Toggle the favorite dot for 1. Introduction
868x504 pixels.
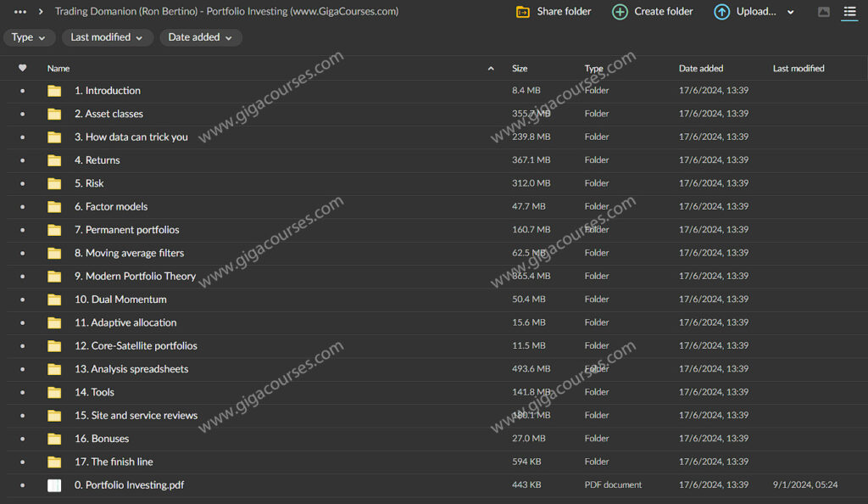21,91
